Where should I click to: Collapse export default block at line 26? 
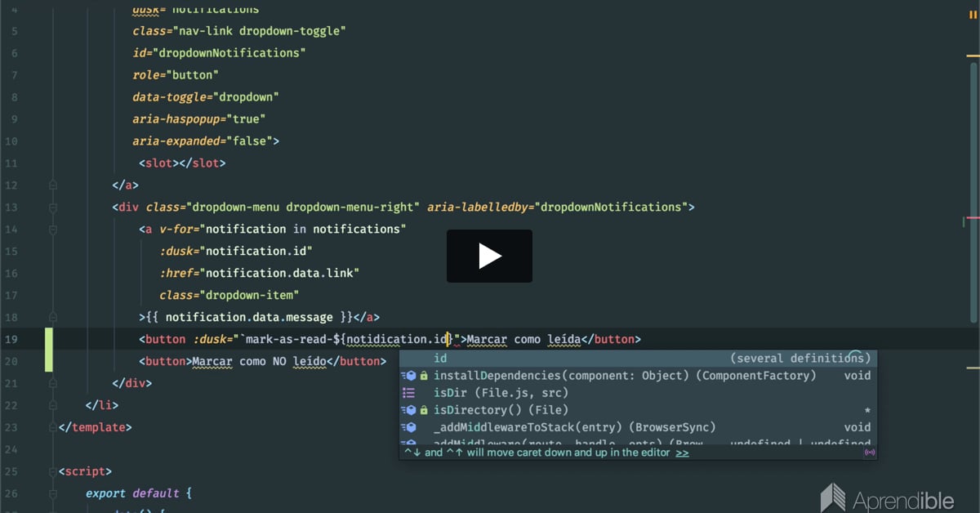click(53, 493)
